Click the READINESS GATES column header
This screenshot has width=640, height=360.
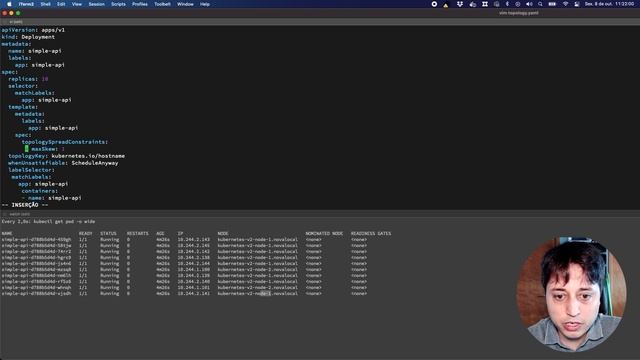point(371,233)
